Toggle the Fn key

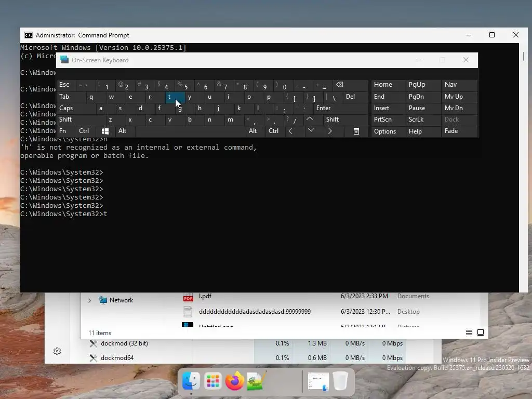(66, 131)
